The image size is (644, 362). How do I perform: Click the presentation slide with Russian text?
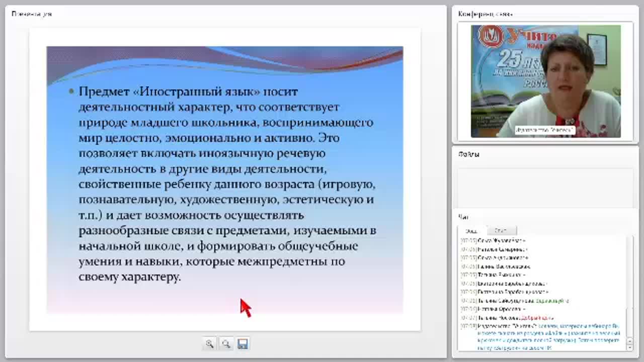pos(225,179)
